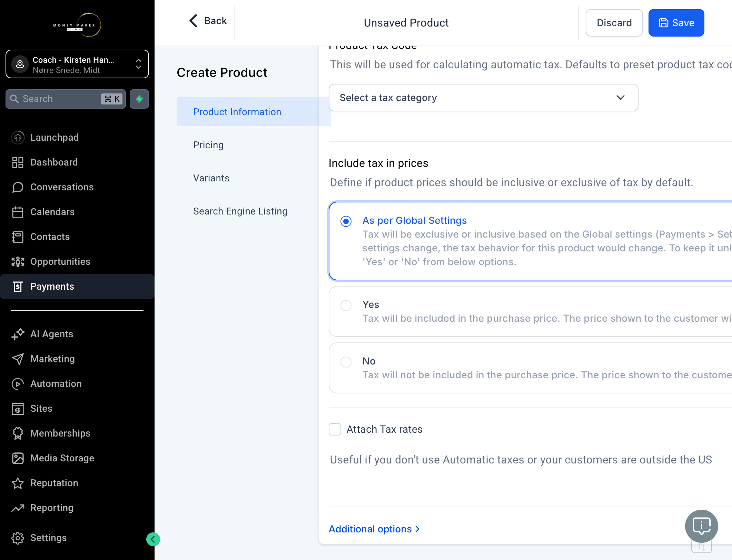The image size is (732, 560).
Task: Select the No tax-excluded radio option
Action: (x=346, y=362)
